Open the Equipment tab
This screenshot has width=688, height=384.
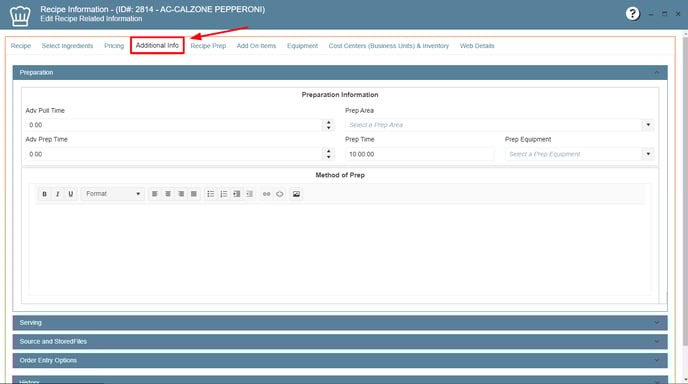(x=302, y=46)
